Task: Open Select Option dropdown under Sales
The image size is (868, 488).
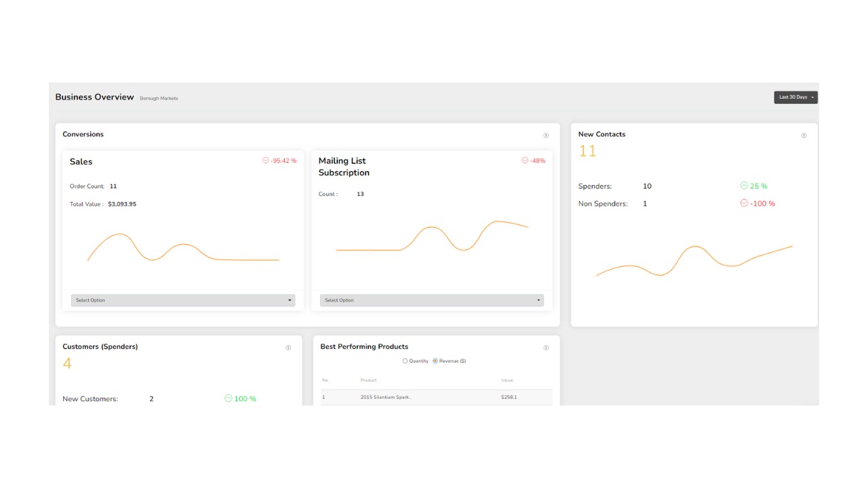Action: coord(183,300)
